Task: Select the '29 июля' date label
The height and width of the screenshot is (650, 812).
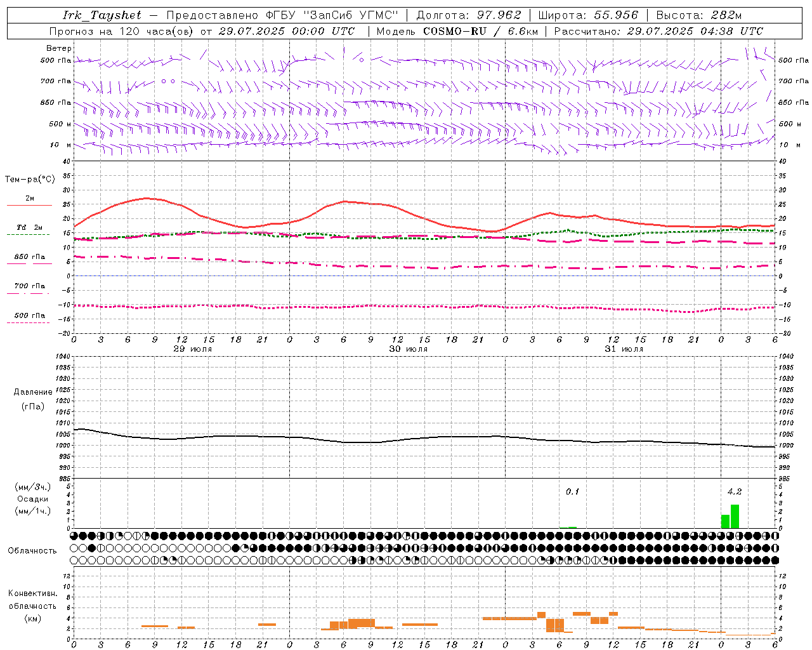Action: (x=193, y=349)
